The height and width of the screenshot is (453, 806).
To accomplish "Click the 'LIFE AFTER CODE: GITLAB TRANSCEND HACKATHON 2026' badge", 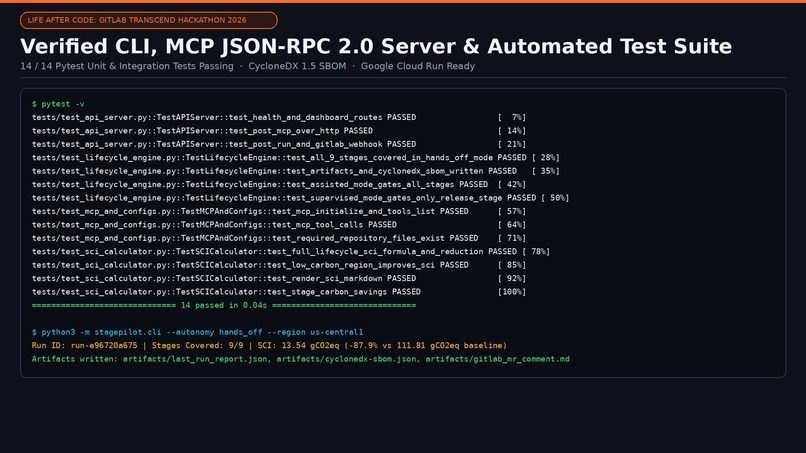I will click(149, 20).
